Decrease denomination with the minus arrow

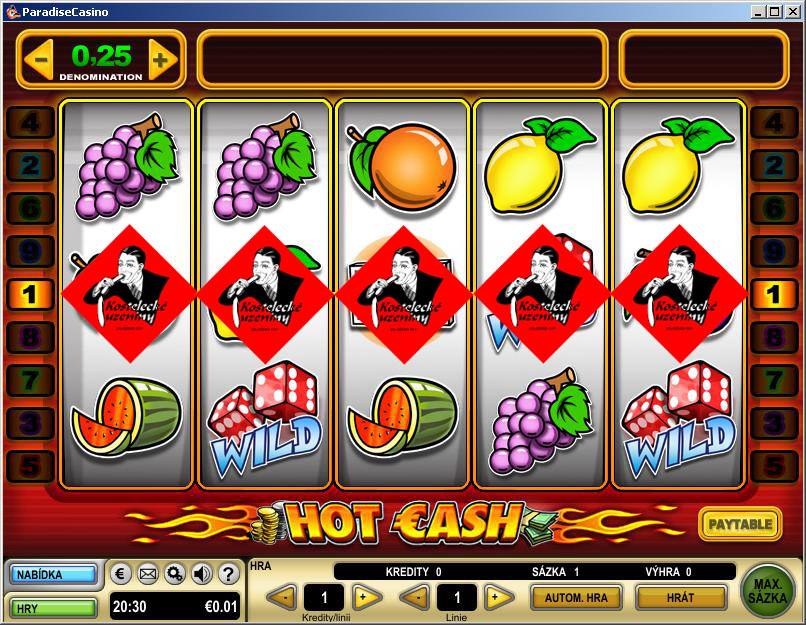[x=39, y=60]
